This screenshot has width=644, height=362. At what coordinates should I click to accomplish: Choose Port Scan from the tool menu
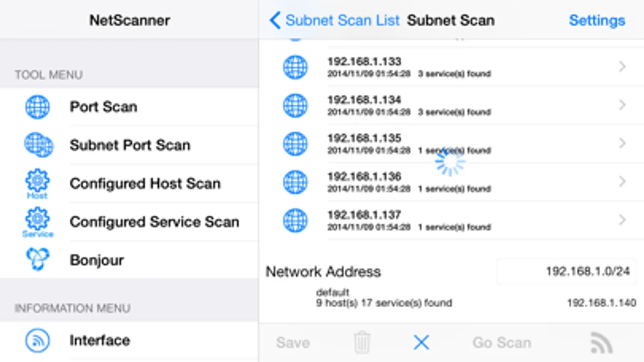click(x=129, y=107)
